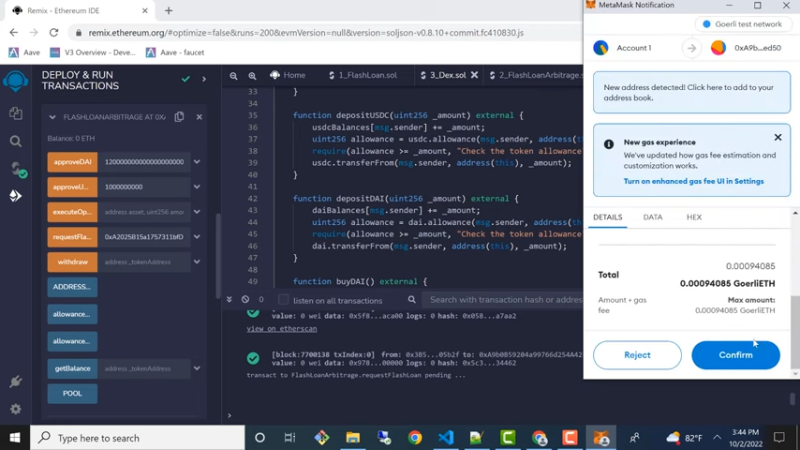
Task: Click POOL getter button
Action: [x=72, y=393]
